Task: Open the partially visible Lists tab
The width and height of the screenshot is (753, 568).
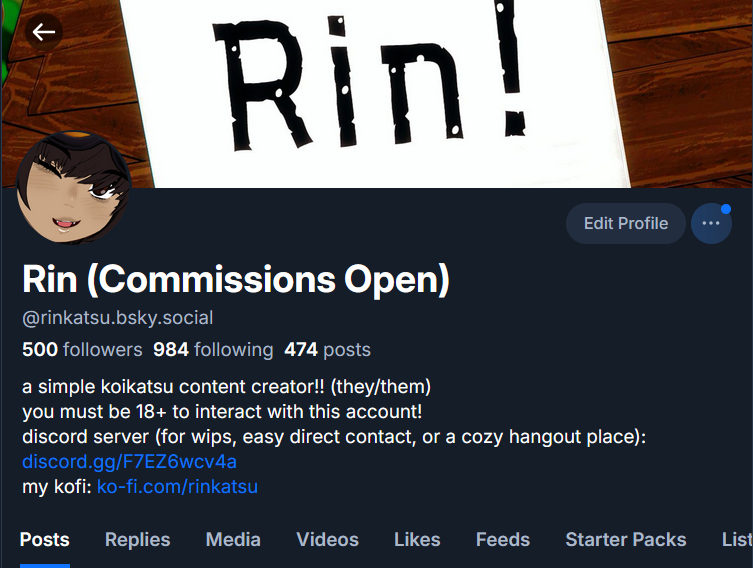Action: 737,540
